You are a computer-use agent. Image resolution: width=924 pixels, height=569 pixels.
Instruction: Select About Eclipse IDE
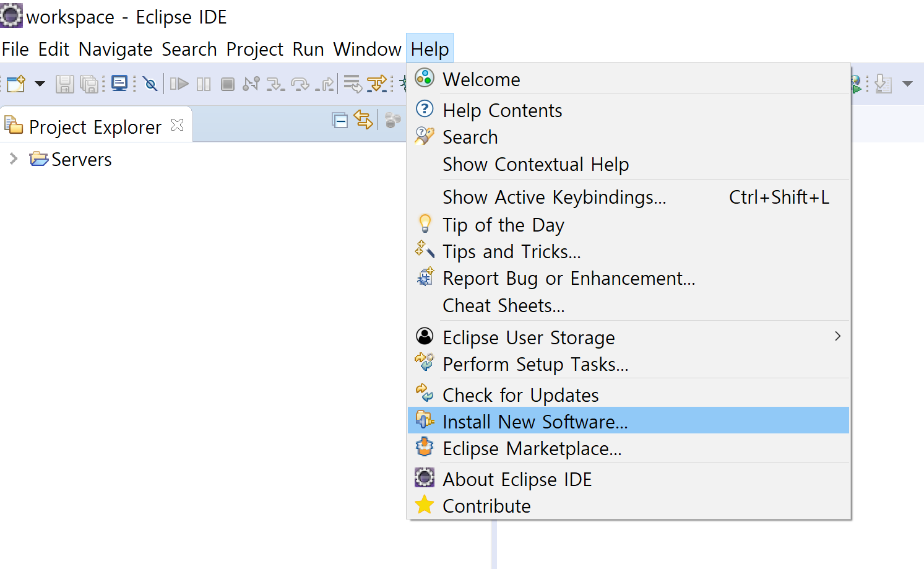[628, 479]
